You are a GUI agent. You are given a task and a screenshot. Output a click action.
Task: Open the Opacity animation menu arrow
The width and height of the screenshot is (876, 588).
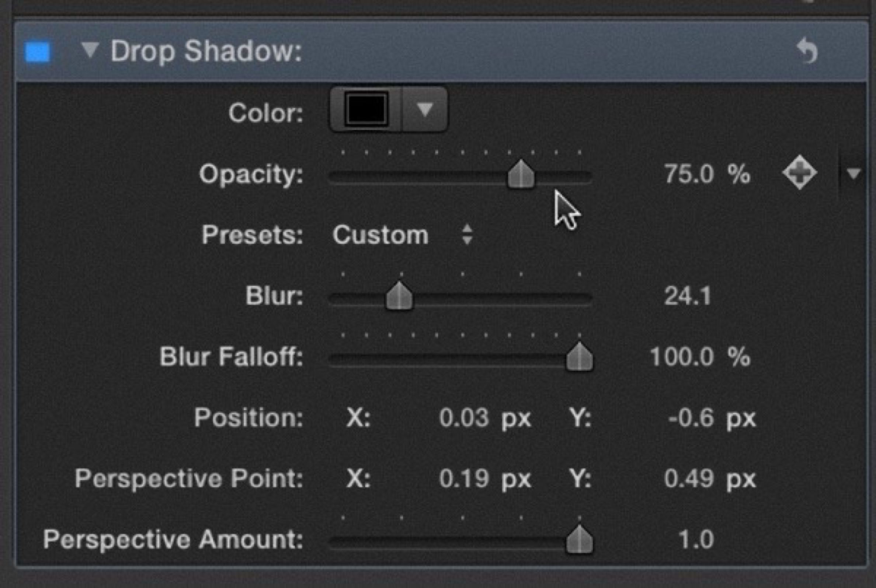click(x=854, y=173)
